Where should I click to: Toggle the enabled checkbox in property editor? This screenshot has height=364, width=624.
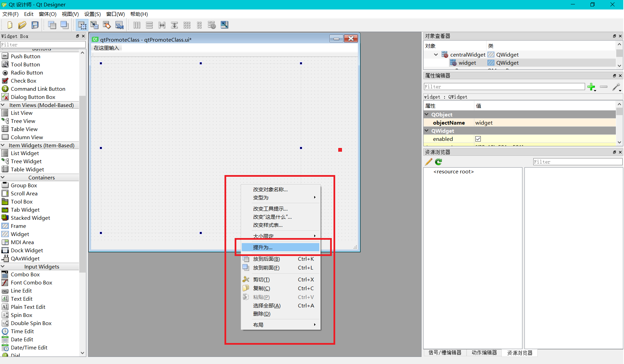(478, 138)
